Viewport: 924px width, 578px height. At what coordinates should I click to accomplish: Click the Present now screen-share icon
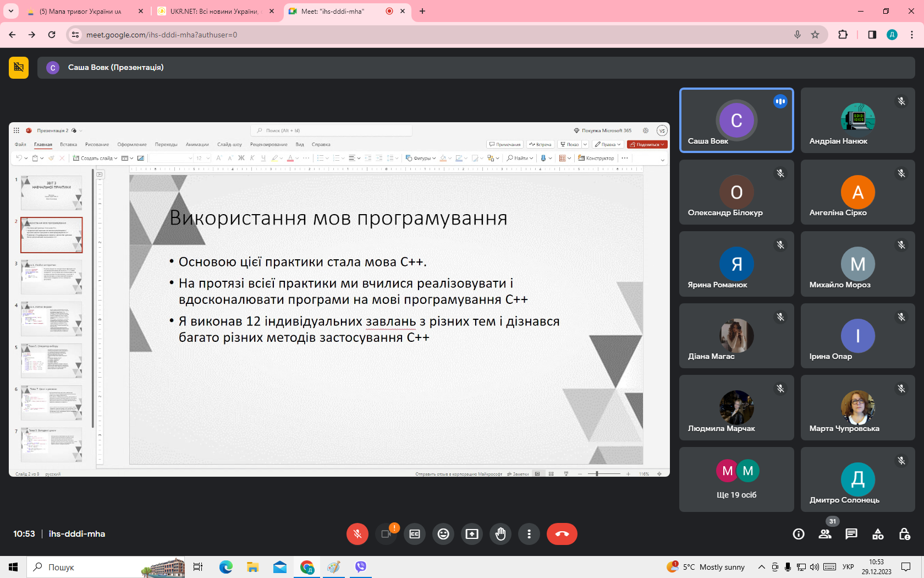472,534
